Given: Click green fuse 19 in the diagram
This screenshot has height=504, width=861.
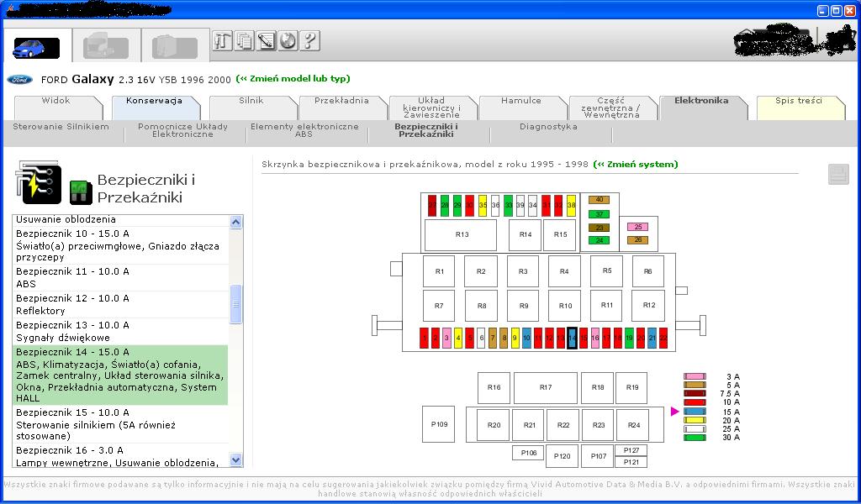Looking at the screenshot, I should pyautogui.click(x=629, y=338).
